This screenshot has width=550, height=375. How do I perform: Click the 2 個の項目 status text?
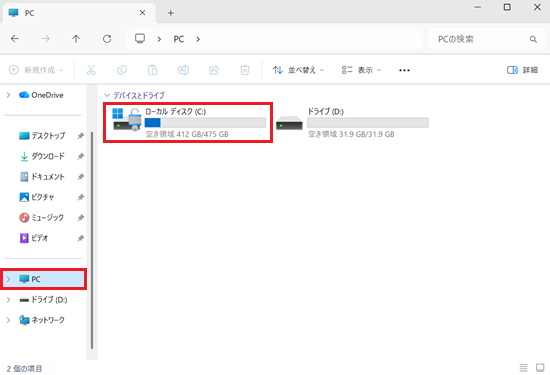(24, 368)
